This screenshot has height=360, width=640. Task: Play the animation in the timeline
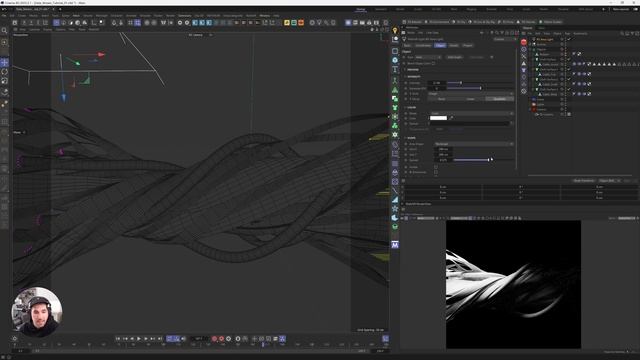(139, 338)
